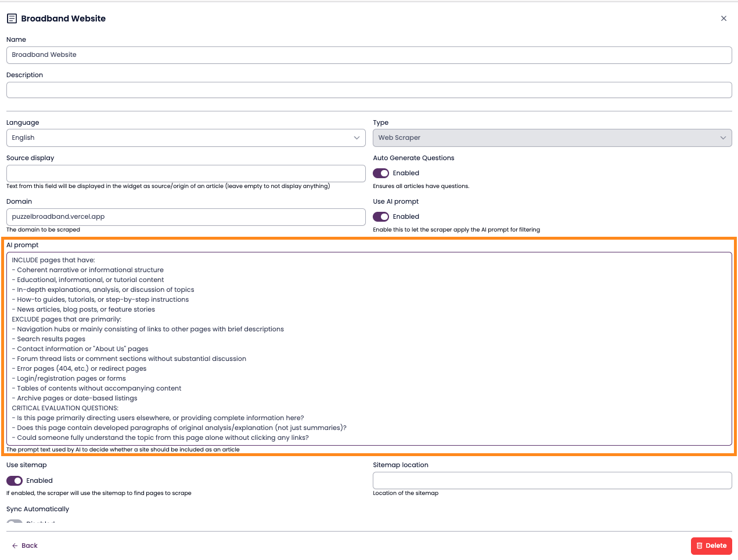Viewport: 738px width, 560px height.
Task: Toggle the Sync Automatically switch
Action: click(15, 522)
